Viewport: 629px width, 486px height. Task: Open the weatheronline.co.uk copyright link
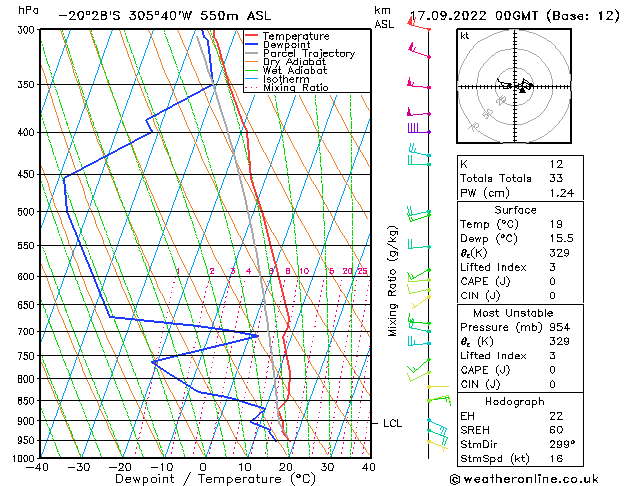coord(524,479)
